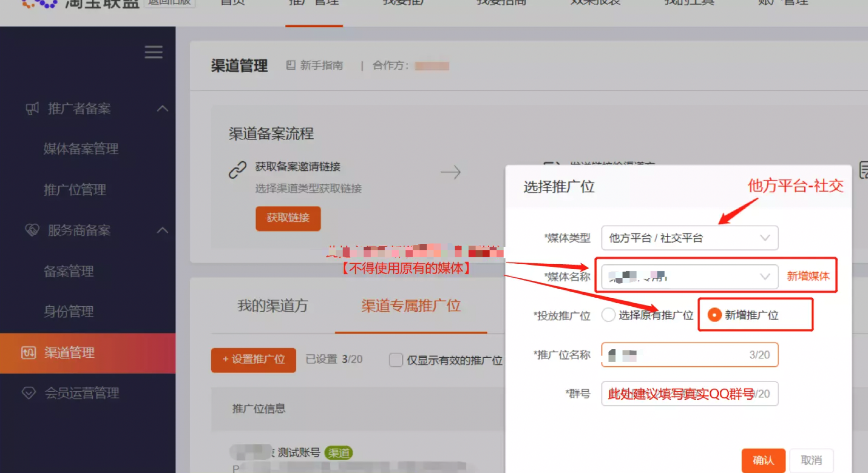Click the hamburger menu icon in sidebar
The height and width of the screenshot is (473, 868).
(x=153, y=52)
